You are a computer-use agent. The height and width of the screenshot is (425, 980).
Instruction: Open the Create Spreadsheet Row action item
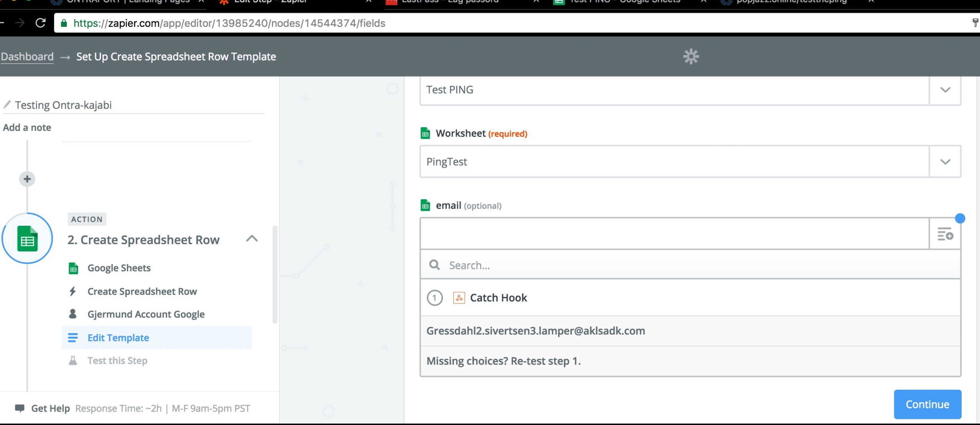[142, 291]
